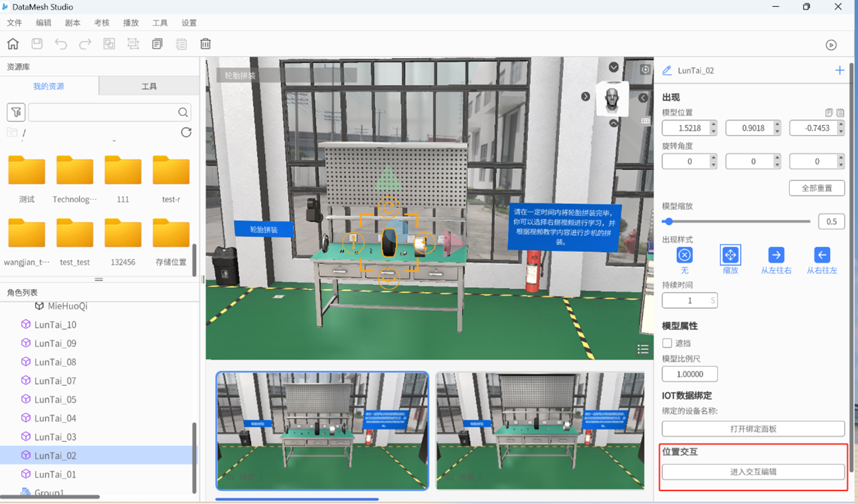This screenshot has height=504, width=858.
Task: Click the 全部重置 button
Action: pos(817,188)
